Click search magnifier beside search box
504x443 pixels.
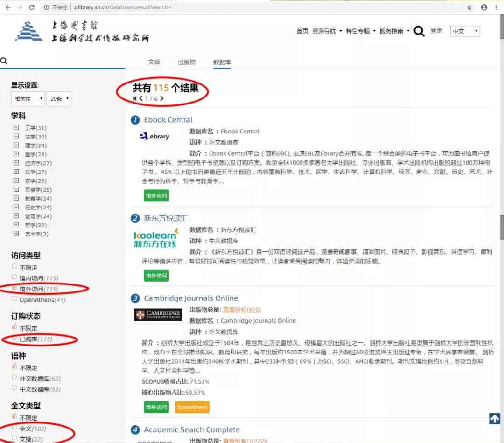click(4, 61)
